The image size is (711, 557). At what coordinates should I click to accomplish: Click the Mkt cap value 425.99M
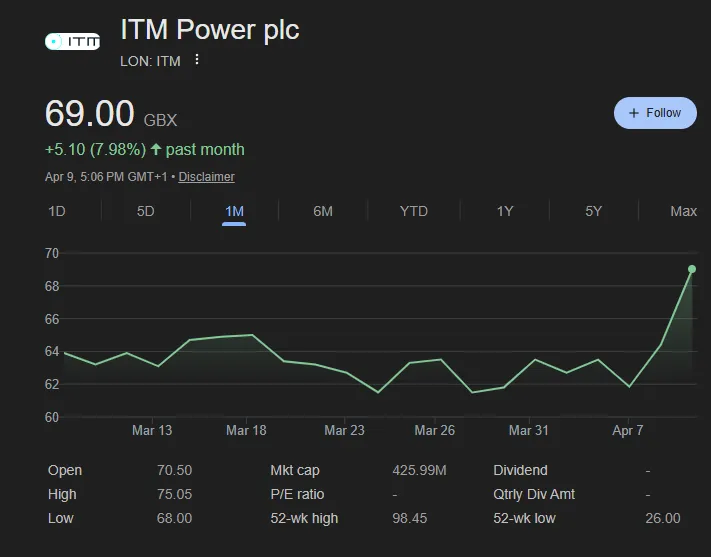[x=419, y=470]
